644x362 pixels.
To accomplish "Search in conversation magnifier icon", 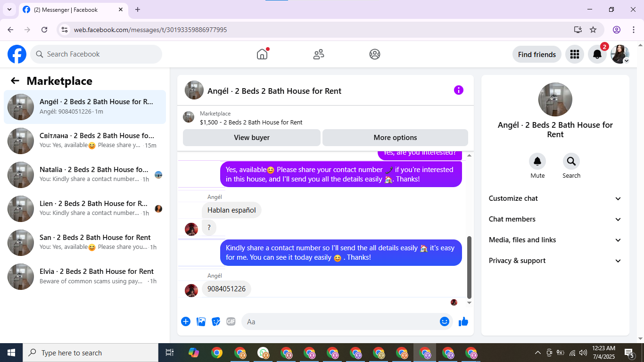I will 571,161.
